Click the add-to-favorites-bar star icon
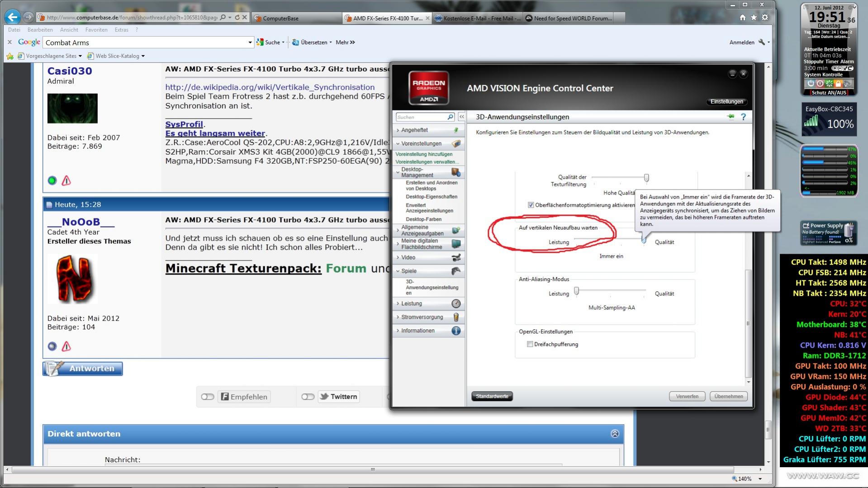 (x=9, y=56)
